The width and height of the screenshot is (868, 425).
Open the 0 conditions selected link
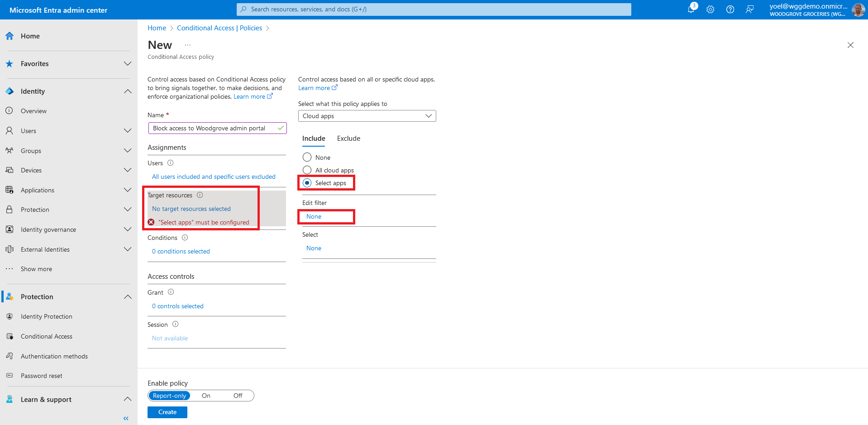(x=181, y=251)
